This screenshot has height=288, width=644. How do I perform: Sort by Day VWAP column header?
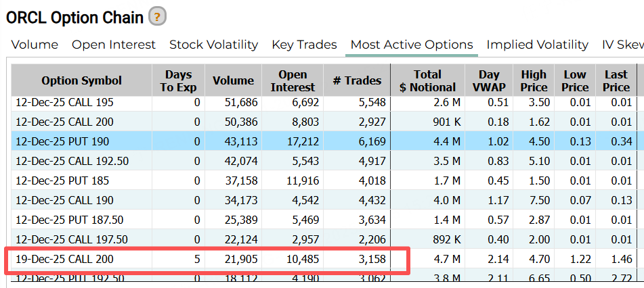(488, 80)
